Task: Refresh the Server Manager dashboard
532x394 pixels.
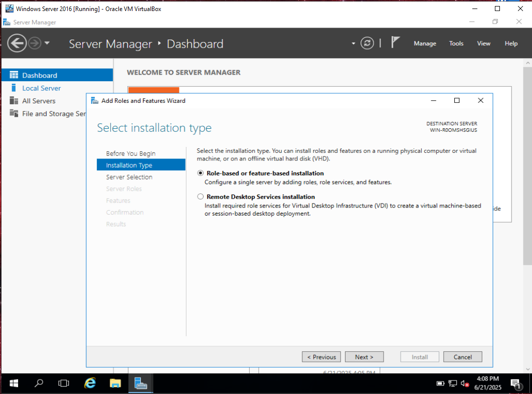Action: point(367,44)
